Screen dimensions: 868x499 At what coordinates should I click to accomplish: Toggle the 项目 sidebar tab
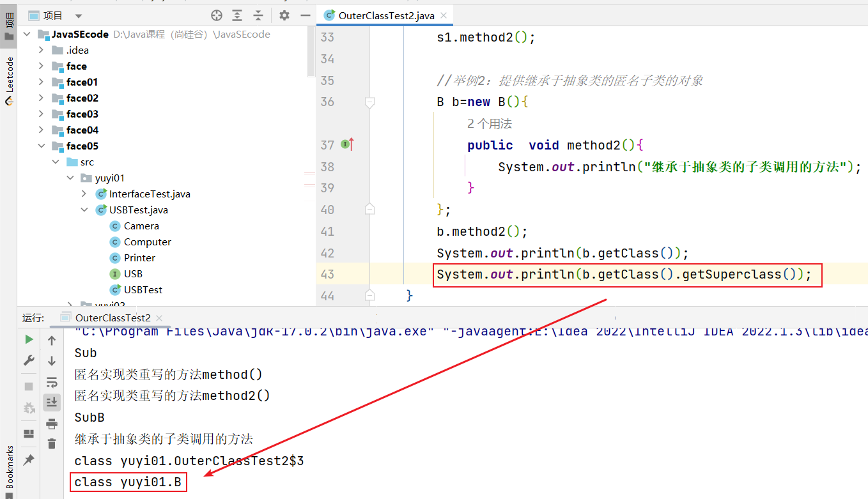click(x=9, y=27)
